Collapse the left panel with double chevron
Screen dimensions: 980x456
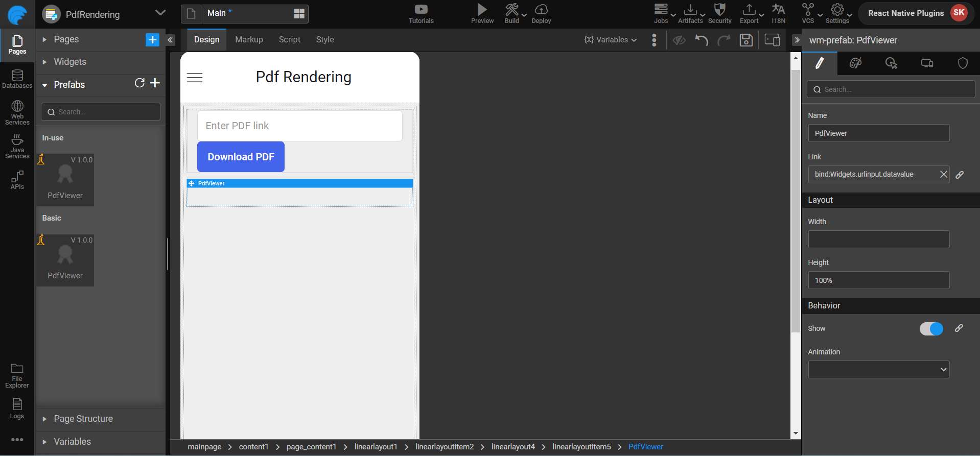pyautogui.click(x=171, y=40)
